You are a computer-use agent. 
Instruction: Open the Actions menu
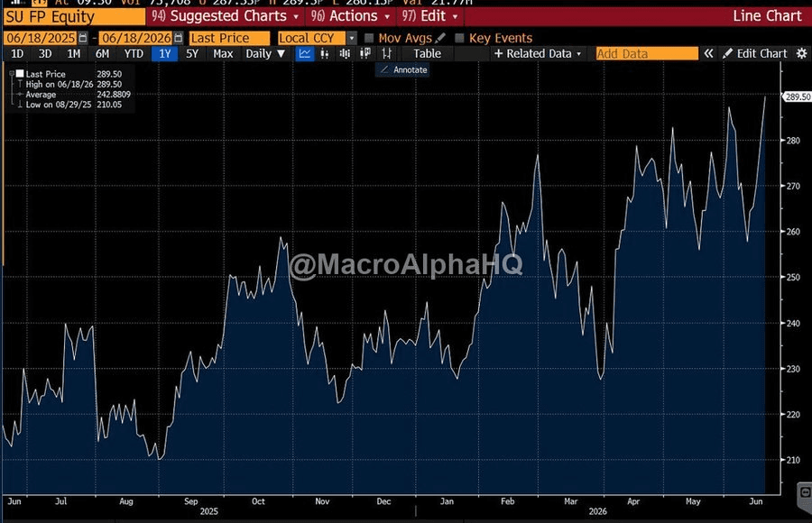coord(350,16)
